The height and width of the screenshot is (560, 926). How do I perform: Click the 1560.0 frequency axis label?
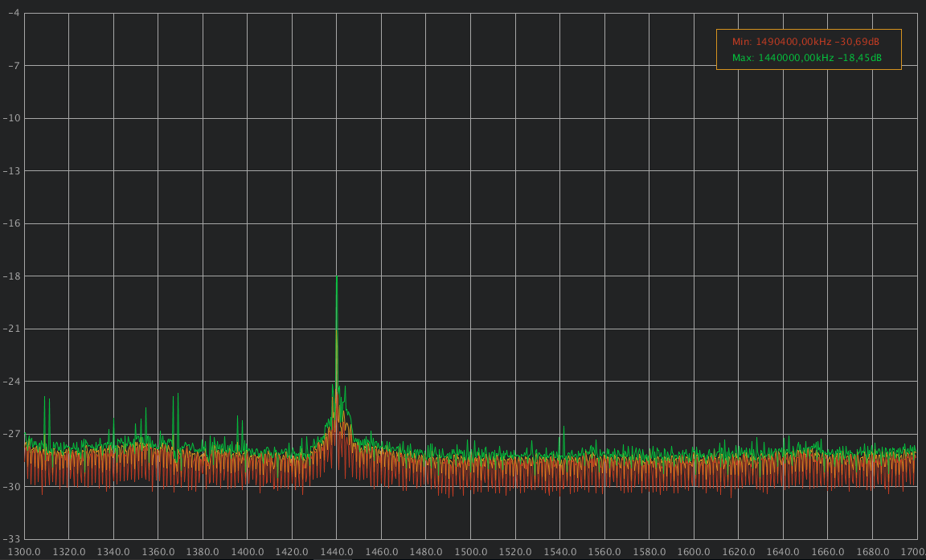click(x=604, y=552)
